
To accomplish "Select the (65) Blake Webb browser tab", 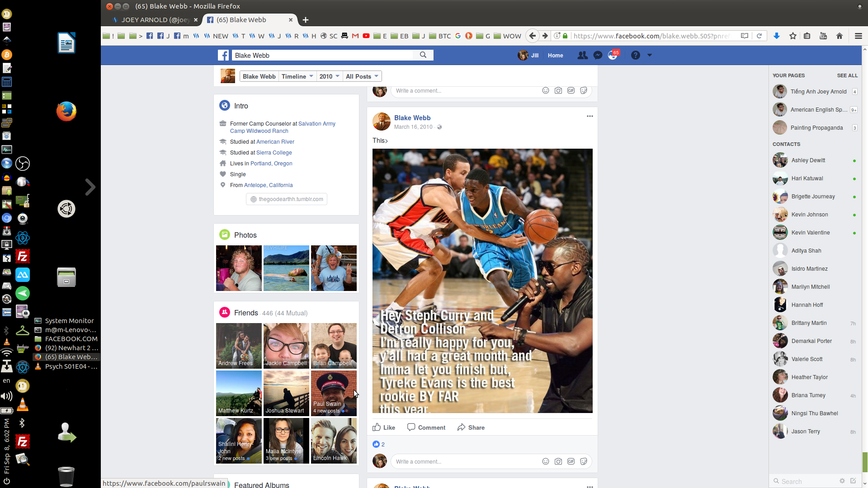I will [x=250, y=20].
